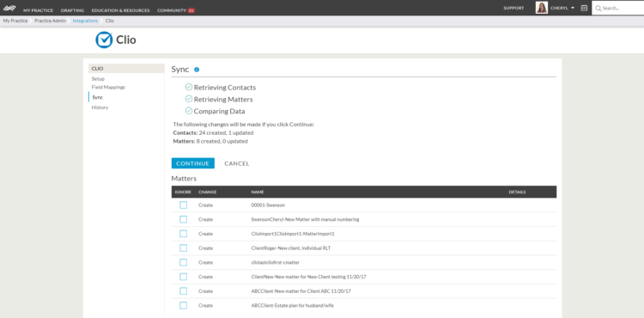This screenshot has width=644, height=318.
Task: Click the Change column header
Action: (208, 192)
